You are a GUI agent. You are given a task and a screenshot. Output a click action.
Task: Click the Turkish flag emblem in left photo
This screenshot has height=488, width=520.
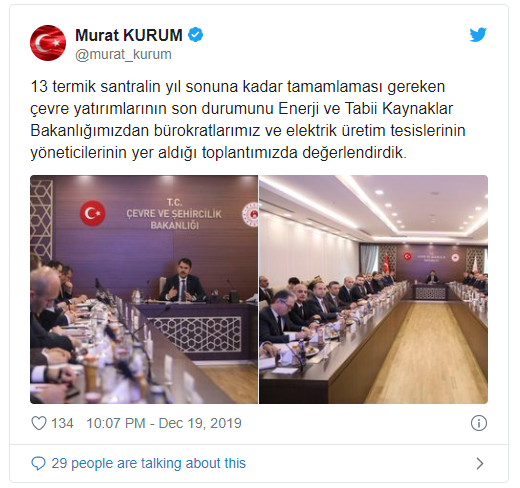coord(92,213)
